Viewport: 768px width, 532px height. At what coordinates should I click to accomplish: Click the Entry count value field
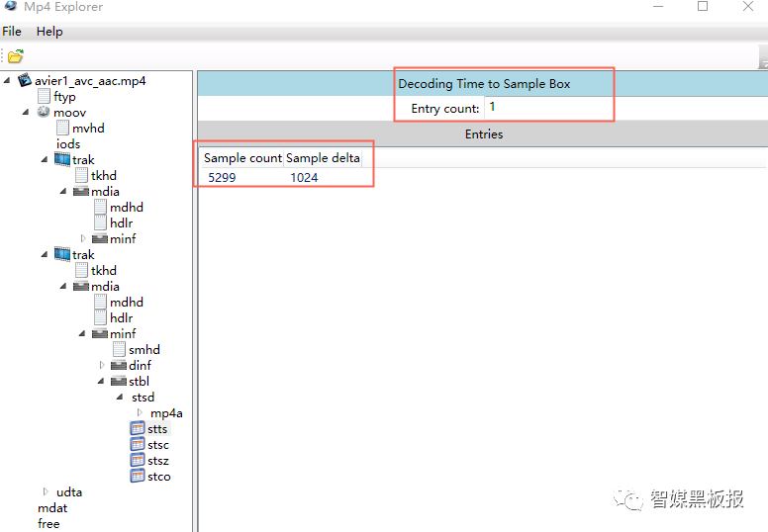tap(548, 108)
